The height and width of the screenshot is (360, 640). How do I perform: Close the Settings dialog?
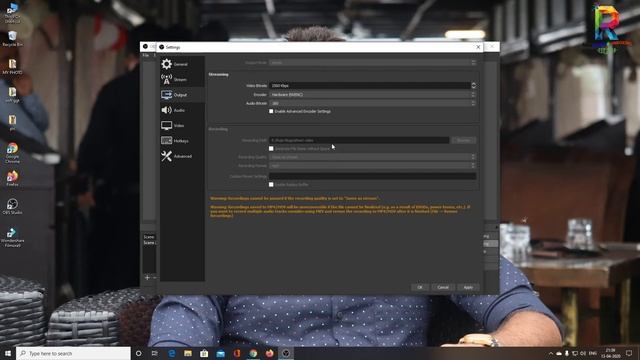click(x=478, y=47)
